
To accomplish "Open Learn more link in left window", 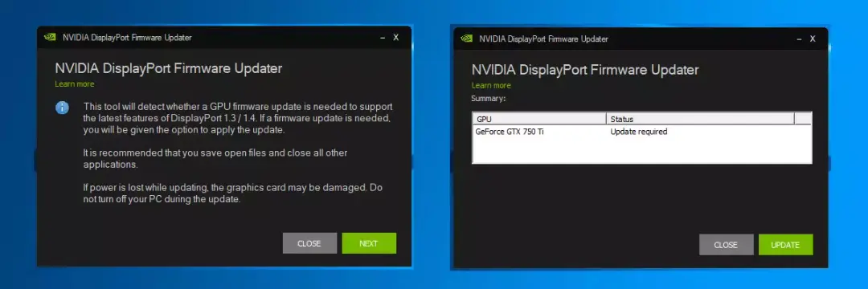I will (74, 84).
